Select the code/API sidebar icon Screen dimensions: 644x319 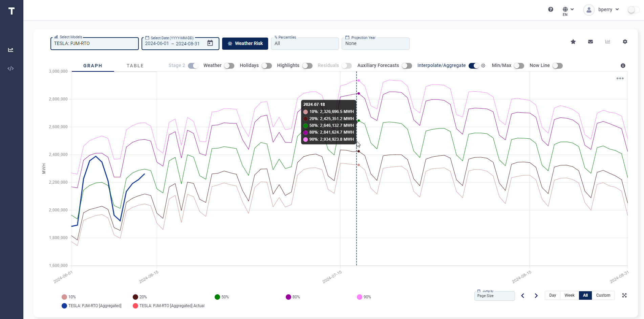click(x=10, y=68)
